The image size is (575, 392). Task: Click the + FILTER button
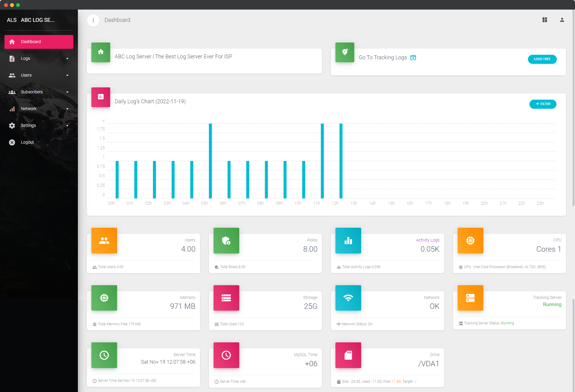point(543,104)
